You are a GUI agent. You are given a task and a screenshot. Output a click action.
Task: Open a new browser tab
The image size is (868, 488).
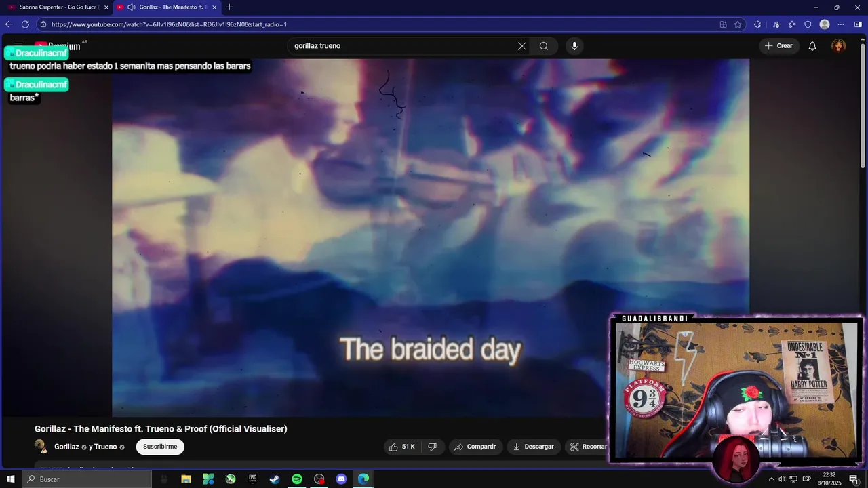tap(229, 7)
